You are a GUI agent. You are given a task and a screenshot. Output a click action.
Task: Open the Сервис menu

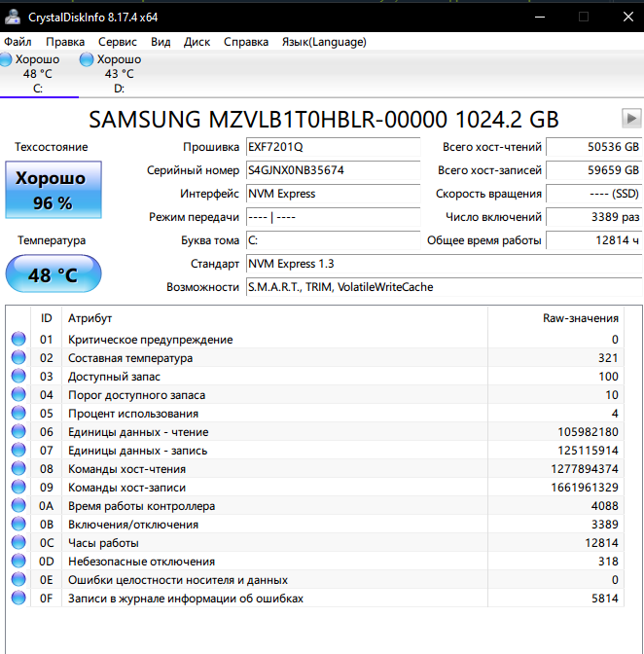117,42
